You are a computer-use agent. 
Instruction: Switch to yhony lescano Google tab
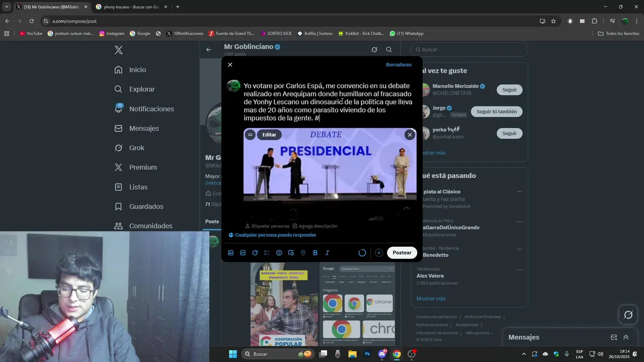[131, 7]
